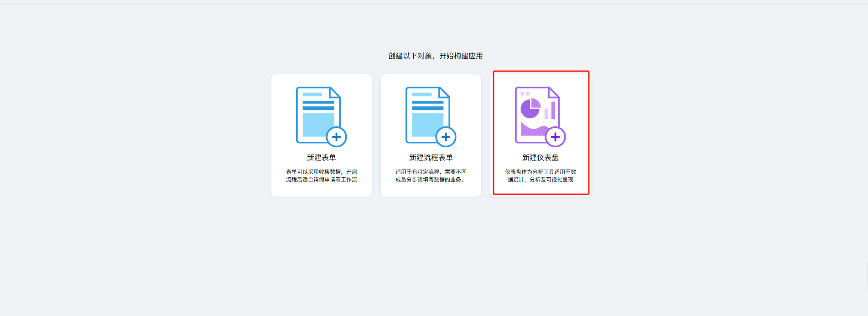
Task: Click the folded corner of 新建流程表单 icon
Action: pos(444,93)
